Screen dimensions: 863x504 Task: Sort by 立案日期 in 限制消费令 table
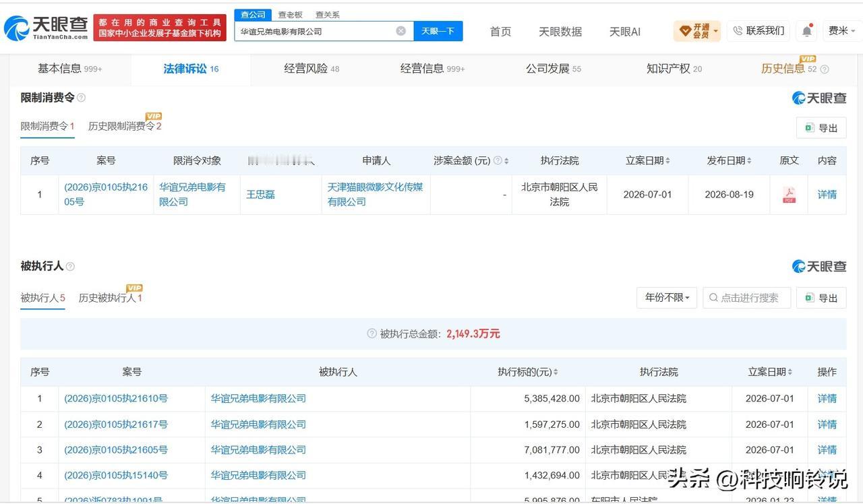(667, 160)
